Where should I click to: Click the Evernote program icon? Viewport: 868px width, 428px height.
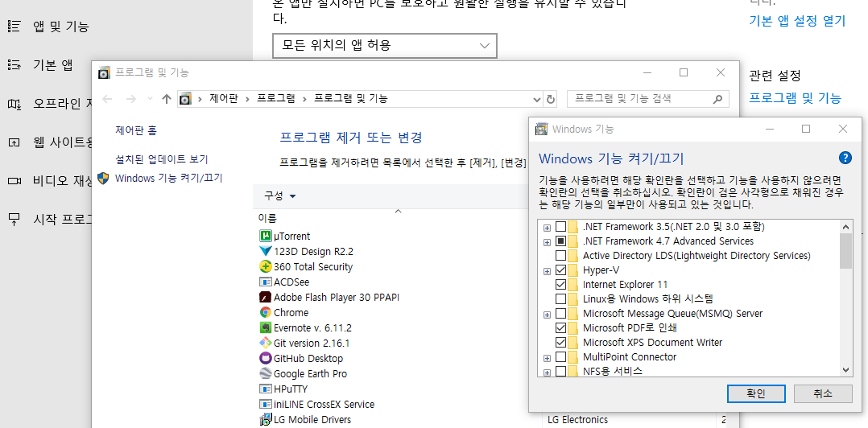(265, 327)
